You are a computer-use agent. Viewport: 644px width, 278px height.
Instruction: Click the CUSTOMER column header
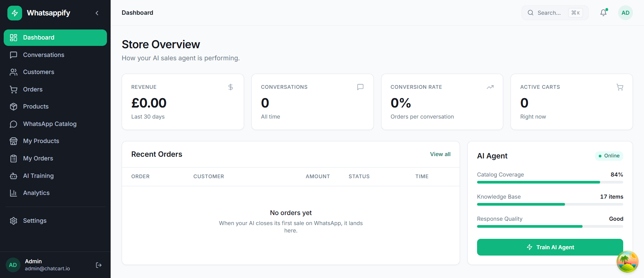(x=209, y=177)
